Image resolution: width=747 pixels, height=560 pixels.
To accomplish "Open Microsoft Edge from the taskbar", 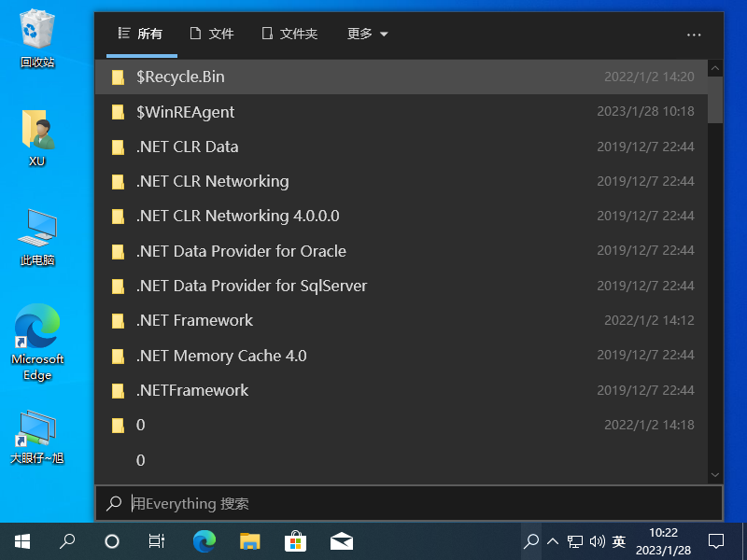I will 204,541.
